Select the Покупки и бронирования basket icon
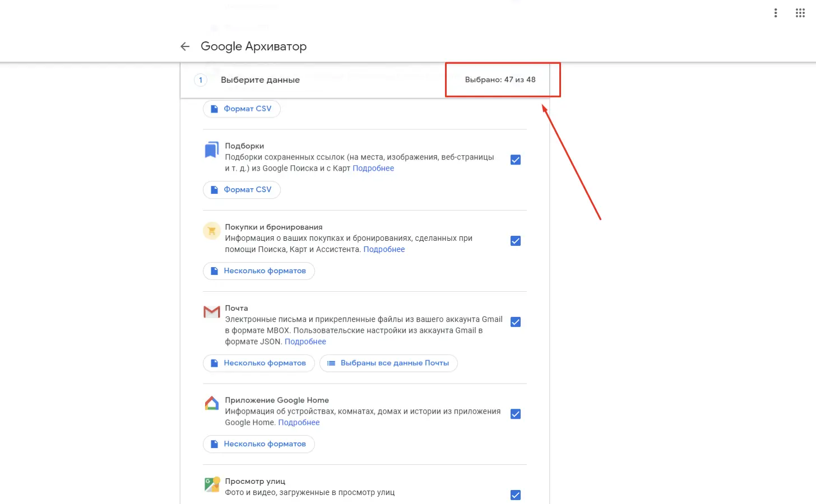This screenshot has height=504, width=816. coord(211,230)
